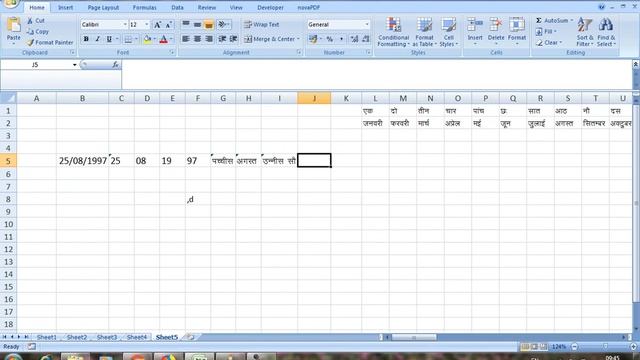Open the Name Box dropdown arrow
The width and height of the screenshot is (640, 360).
(74, 64)
